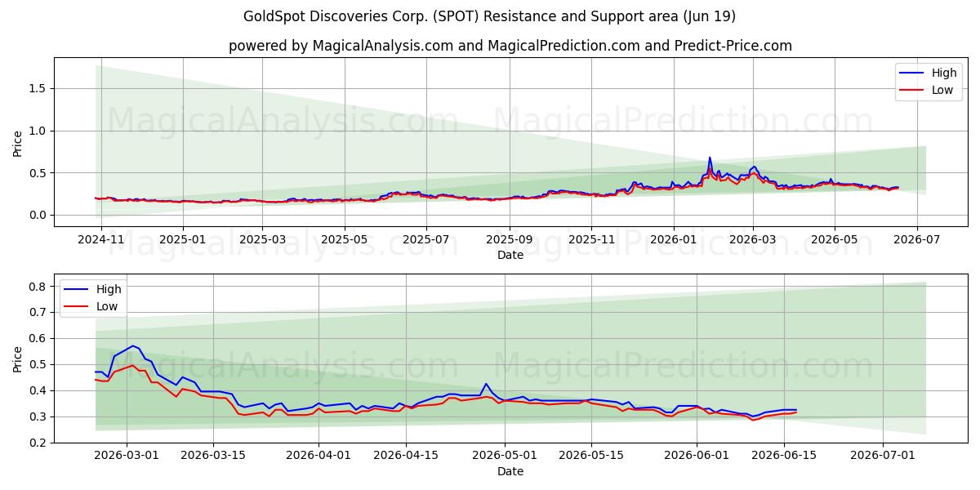Click the '2026-05-01' tick label on bottom chart
Viewport: 980px width, 490px height.
505,457
